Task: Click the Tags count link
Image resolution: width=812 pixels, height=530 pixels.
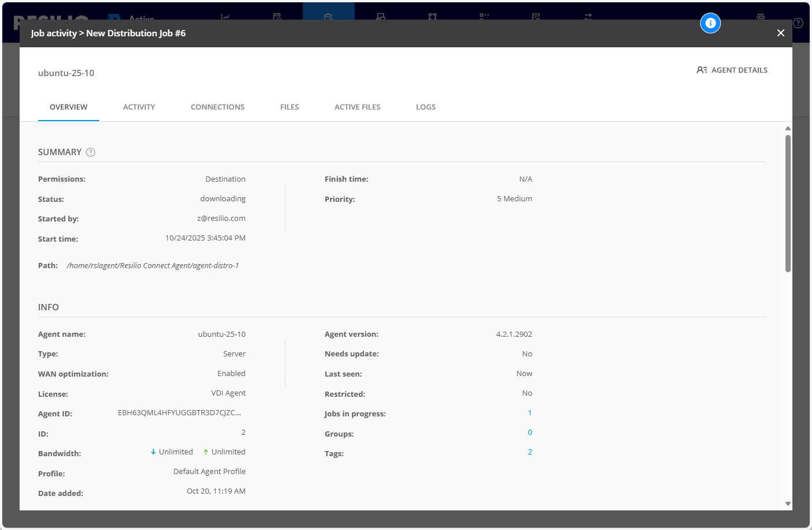Action: (x=529, y=452)
